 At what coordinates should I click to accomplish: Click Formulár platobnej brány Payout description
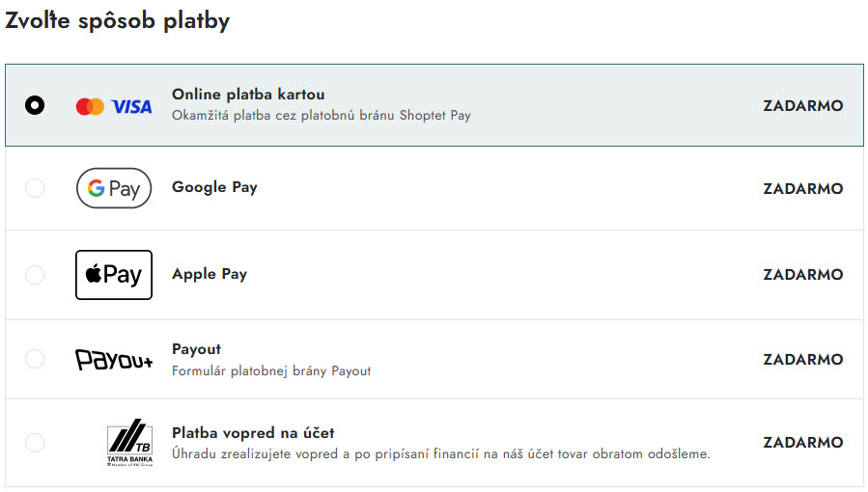pyautogui.click(x=271, y=370)
